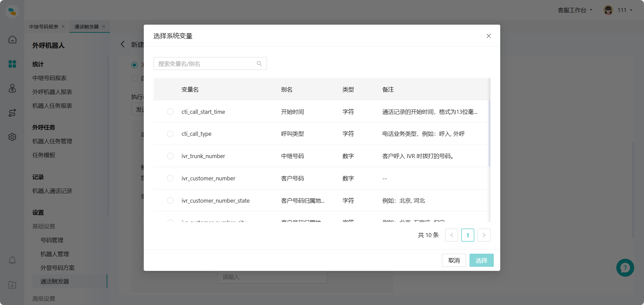Select the ivr_trunk_number radio button
644x305 pixels.
[x=170, y=156]
